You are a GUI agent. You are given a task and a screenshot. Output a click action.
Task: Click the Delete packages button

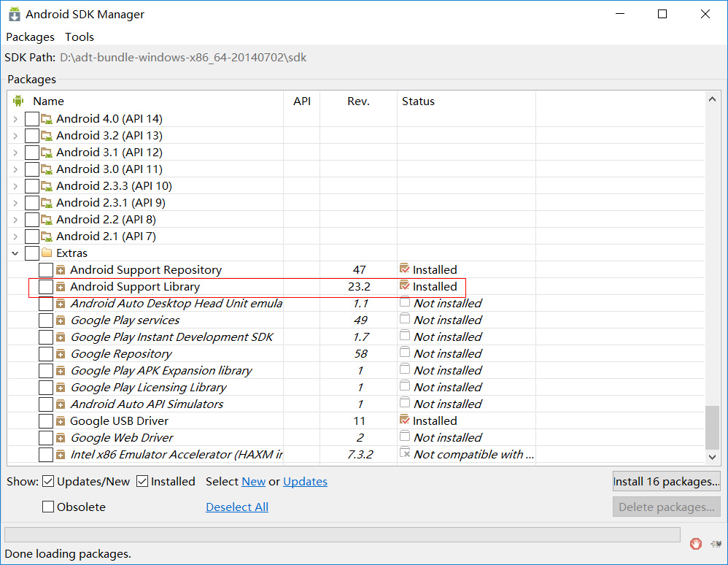tap(666, 507)
